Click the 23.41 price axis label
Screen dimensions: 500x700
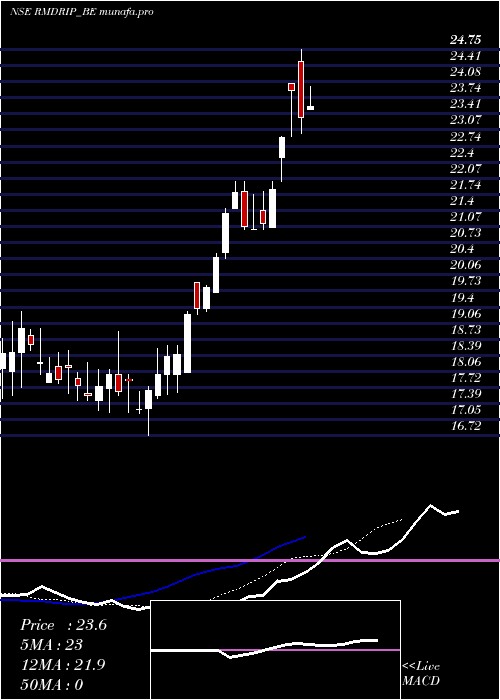(x=466, y=104)
